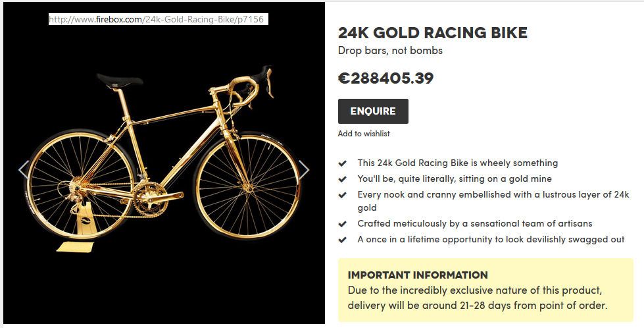Screen dimensions: 644x328
Task: Click the '24K GOLD RACING BIKE' title
Action: coord(433,33)
